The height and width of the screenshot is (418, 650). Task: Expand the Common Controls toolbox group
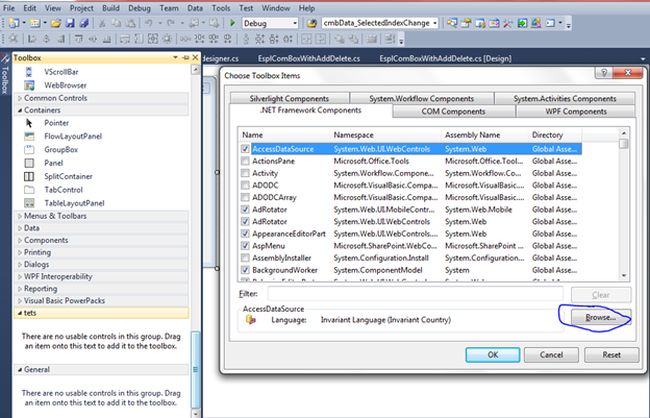(x=19, y=98)
